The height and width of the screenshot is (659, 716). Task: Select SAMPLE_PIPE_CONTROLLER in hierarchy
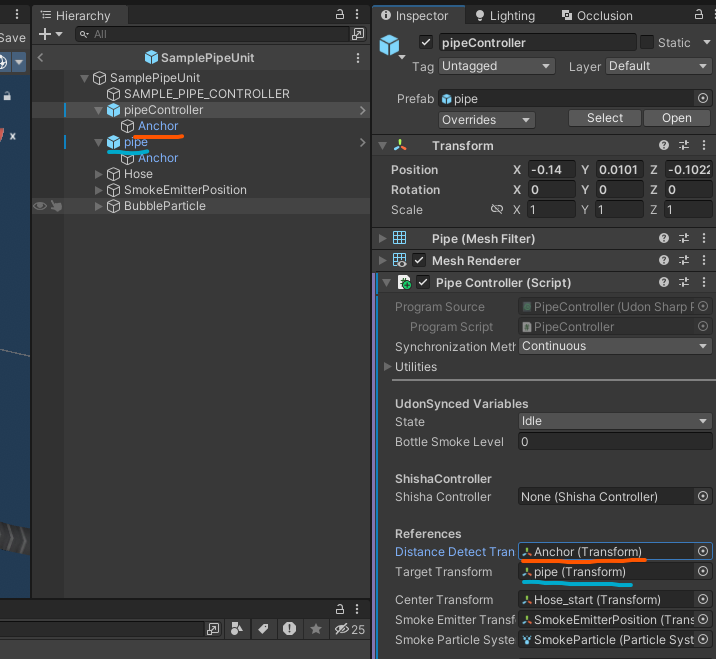tap(206, 94)
